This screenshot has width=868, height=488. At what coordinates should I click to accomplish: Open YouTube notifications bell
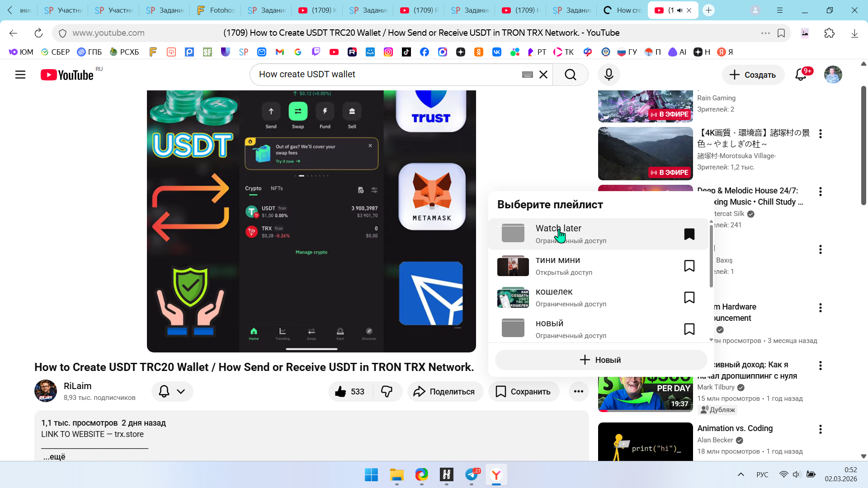(x=801, y=75)
